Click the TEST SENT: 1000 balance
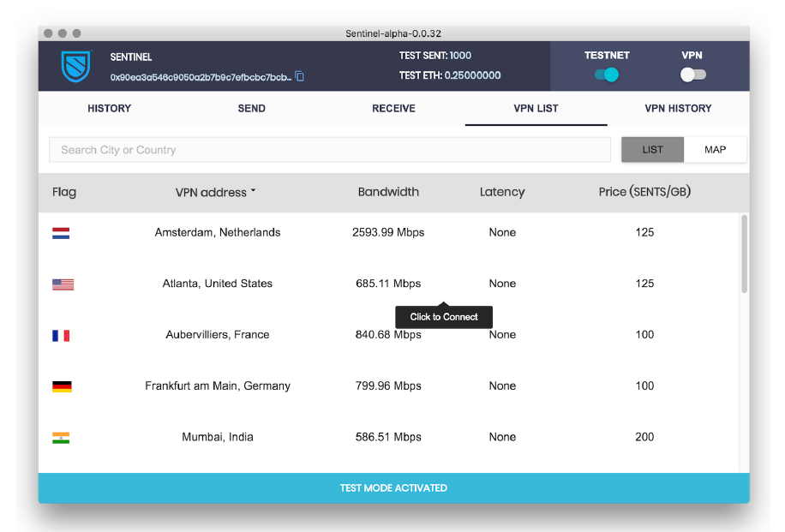Screen dimensions: 785x532 [x=434, y=56]
